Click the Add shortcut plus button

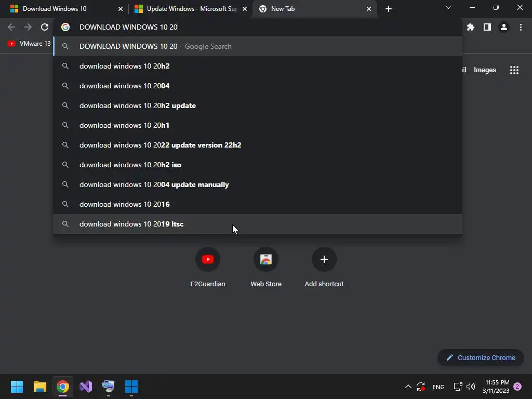click(324, 259)
